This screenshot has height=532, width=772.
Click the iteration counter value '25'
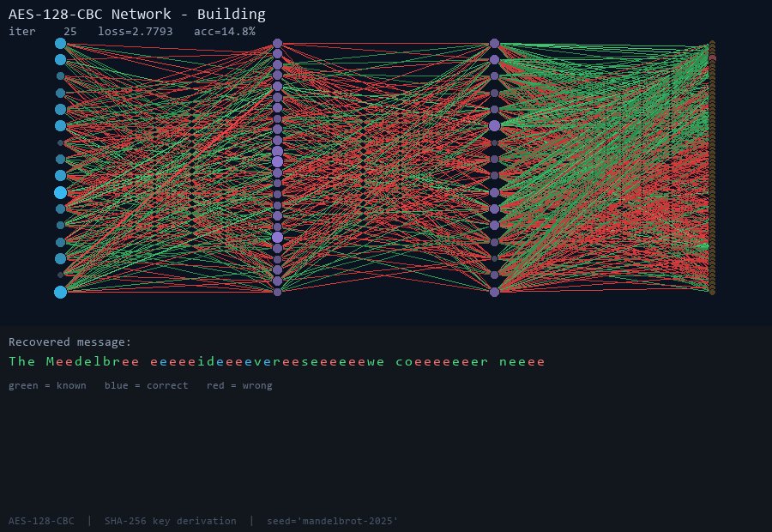(x=70, y=32)
